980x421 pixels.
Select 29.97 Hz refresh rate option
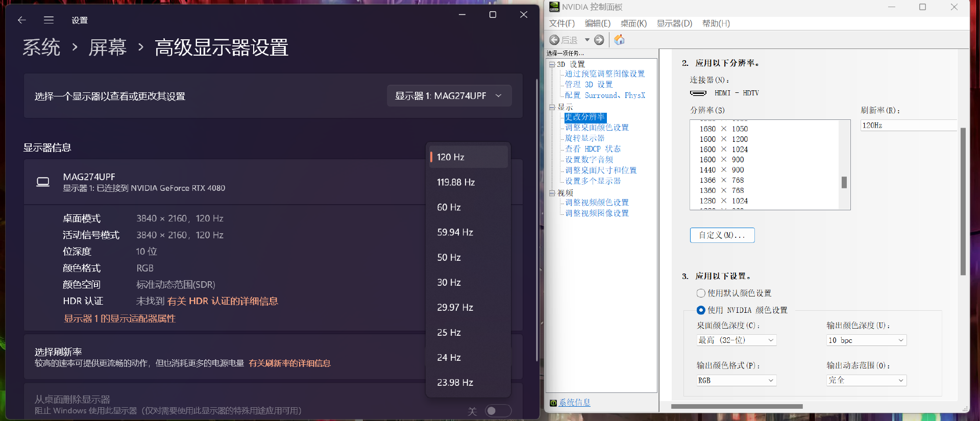coord(469,307)
